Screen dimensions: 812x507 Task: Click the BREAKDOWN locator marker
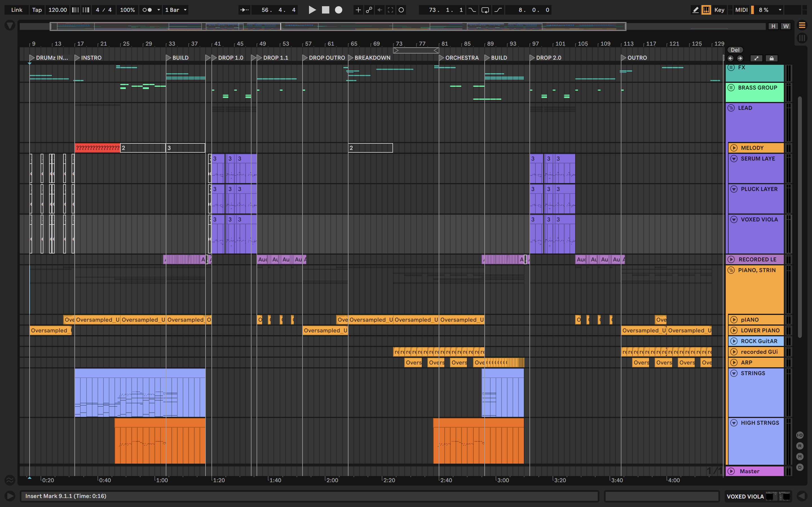click(351, 58)
